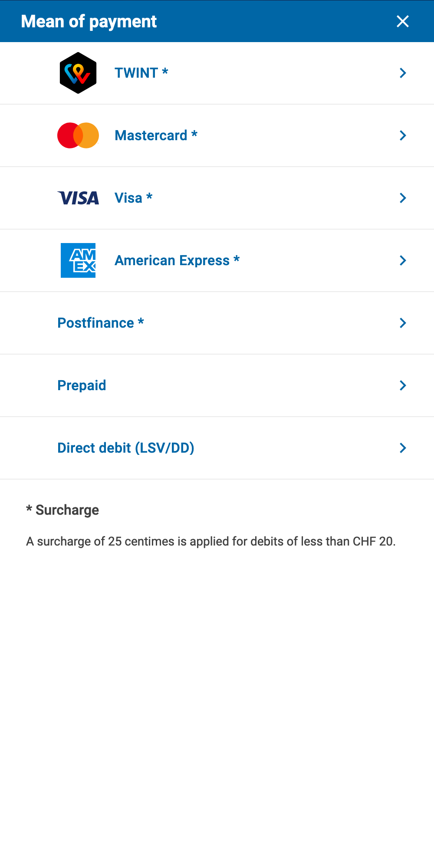Screen dimensions: 434x868
Task: Select TWINT as payment method
Action: (x=141, y=73)
